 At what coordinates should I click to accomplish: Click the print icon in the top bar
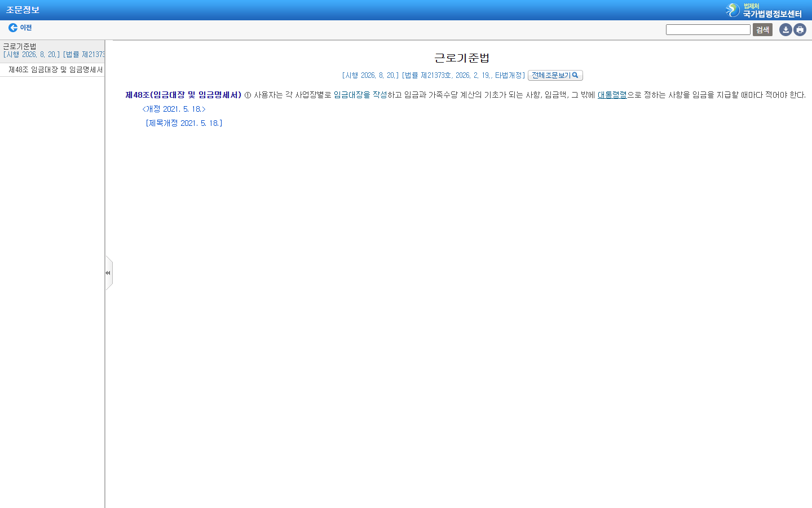tap(800, 30)
